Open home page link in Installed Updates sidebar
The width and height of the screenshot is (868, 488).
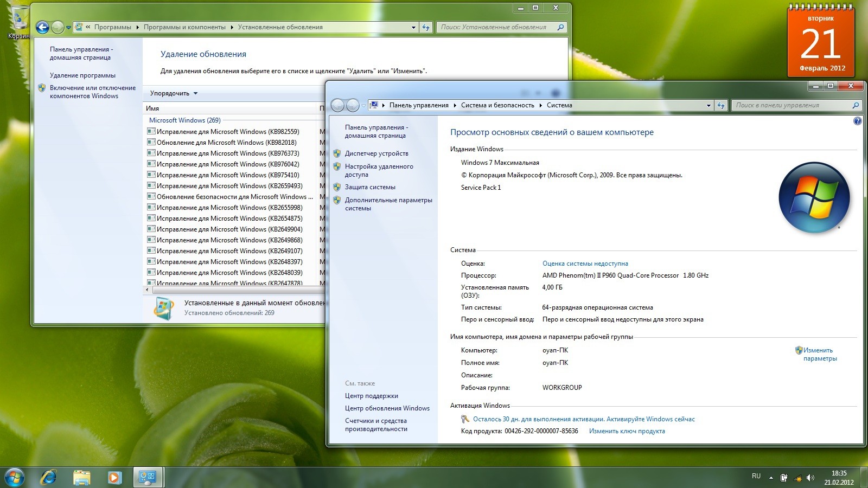81,53
